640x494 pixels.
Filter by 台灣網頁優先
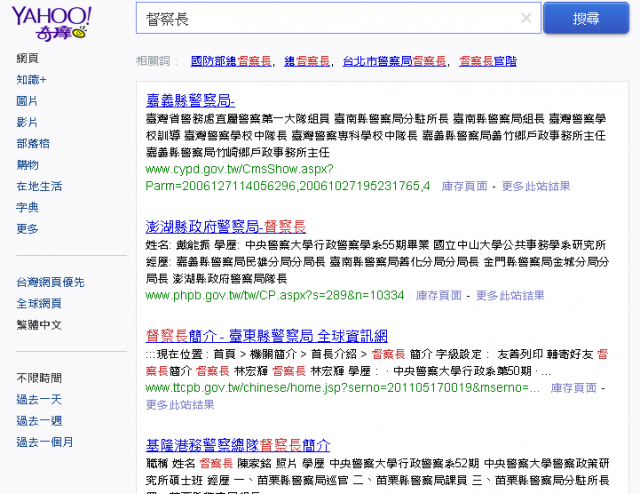tap(50, 282)
